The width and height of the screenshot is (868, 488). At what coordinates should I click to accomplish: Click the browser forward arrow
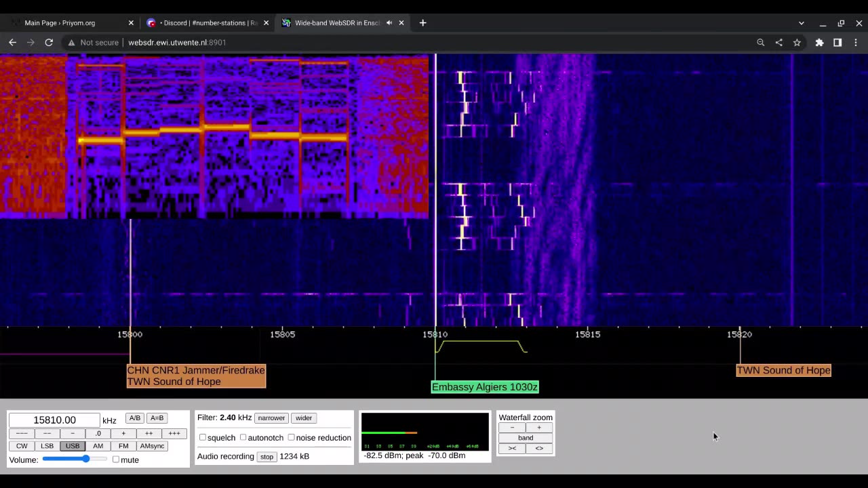[31, 42]
